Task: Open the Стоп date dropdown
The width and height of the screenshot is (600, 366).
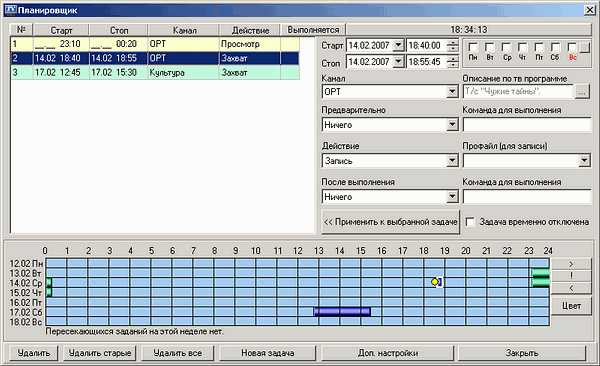Action: point(398,62)
